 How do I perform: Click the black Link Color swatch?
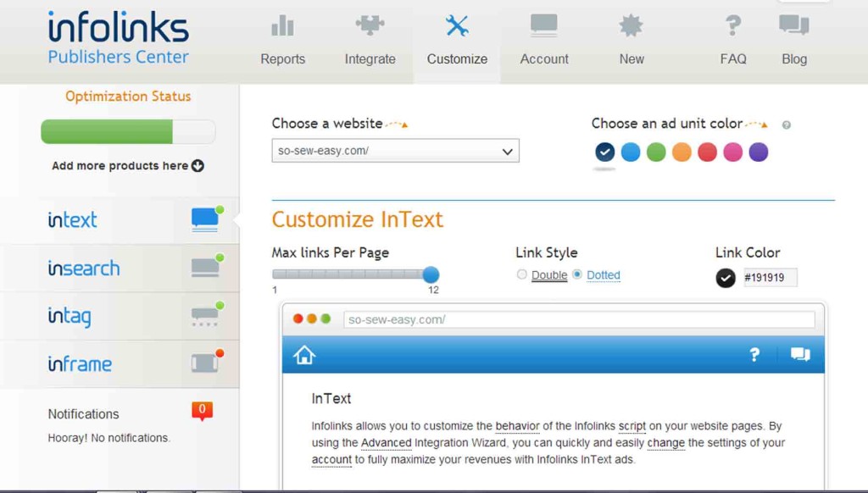(726, 278)
